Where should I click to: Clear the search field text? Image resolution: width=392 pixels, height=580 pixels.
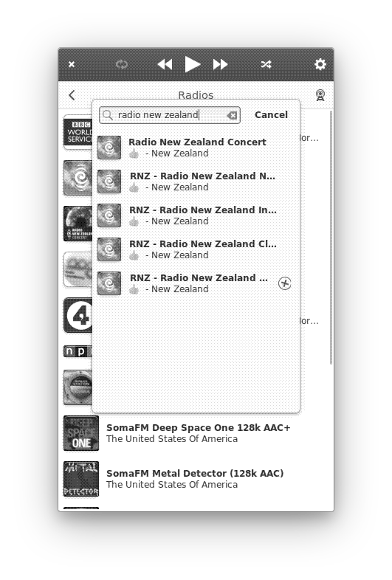[x=232, y=115]
